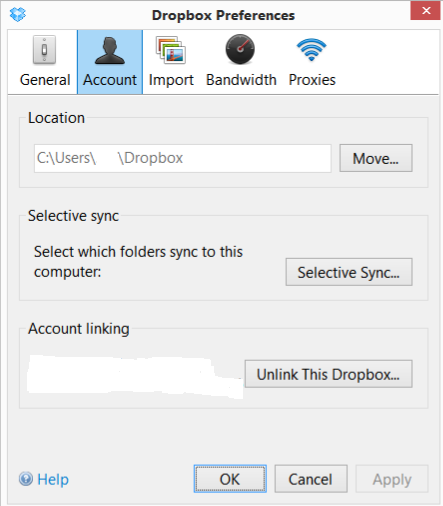Go to the Proxies tab label
Viewport: 443px width, 506px height.
click(312, 80)
